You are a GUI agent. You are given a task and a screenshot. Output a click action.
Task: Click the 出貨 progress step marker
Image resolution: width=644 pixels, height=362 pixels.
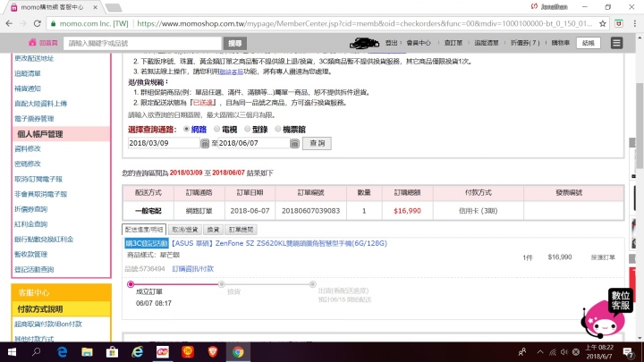tap(312, 284)
